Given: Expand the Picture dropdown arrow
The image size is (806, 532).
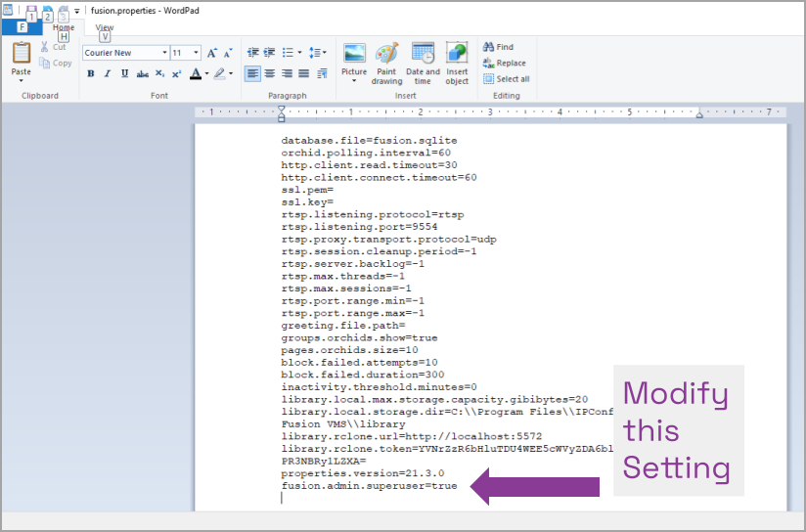Looking at the screenshot, I should click(354, 81).
